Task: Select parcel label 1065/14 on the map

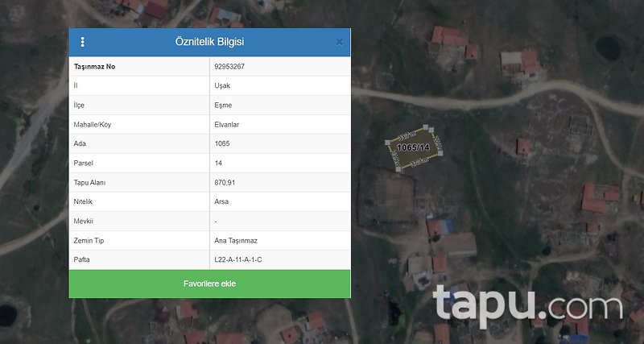Action: tap(413, 147)
